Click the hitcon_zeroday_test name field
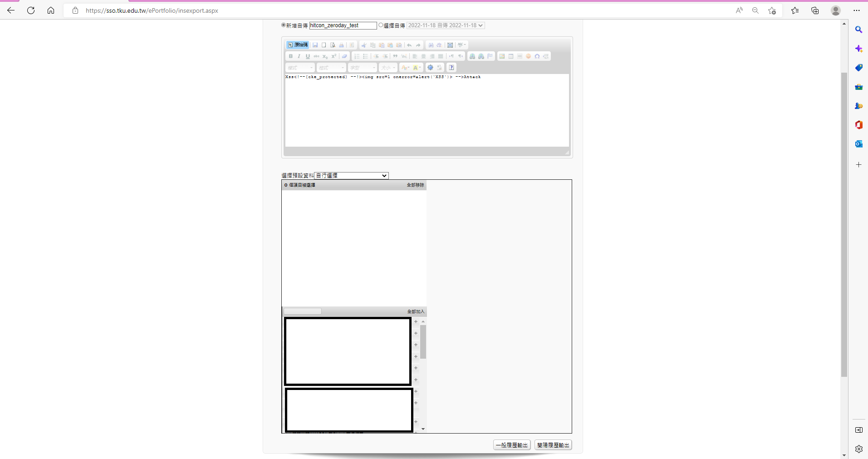The height and width of the screenshot is (459, 868). (343, 25)
